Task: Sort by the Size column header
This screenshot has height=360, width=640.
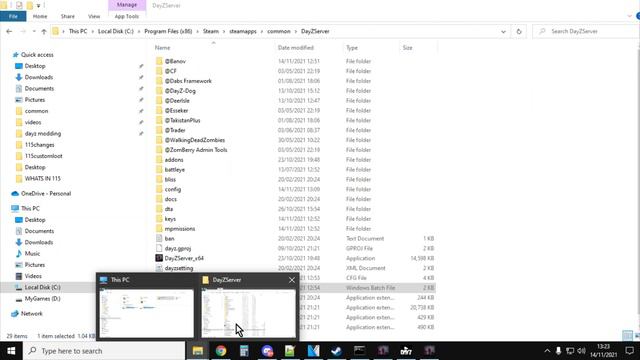Action: tap(407, 48)
